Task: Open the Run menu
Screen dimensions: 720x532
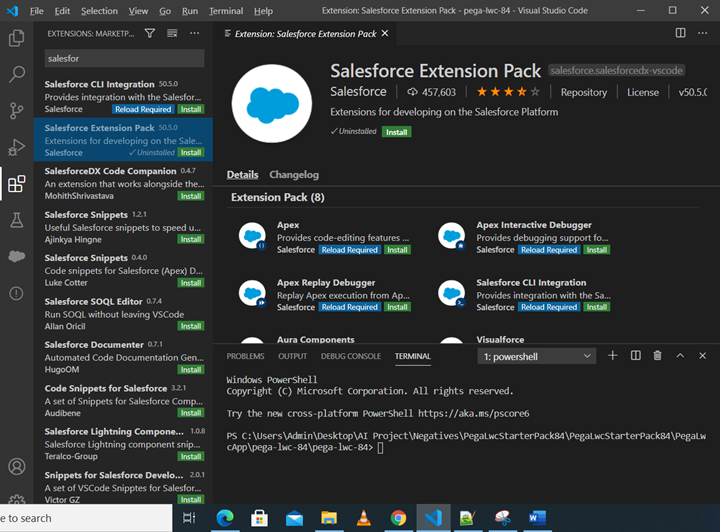Action: click(190, 11)
